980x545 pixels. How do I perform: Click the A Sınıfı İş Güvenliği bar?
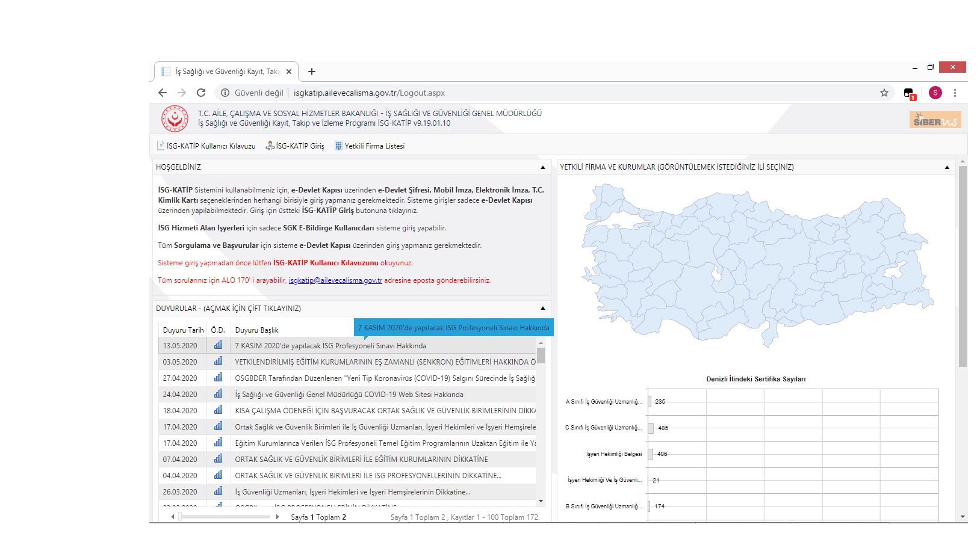tap(650, 401)
